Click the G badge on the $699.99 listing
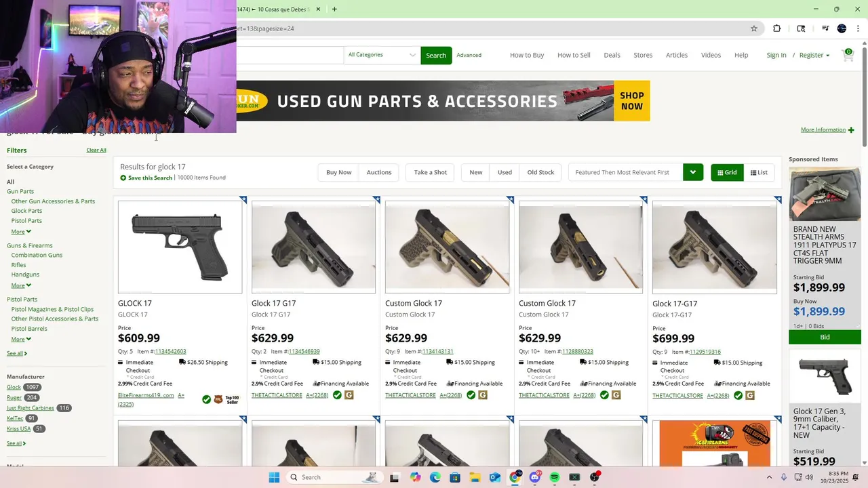868x488 pixels. pos(750,395)
